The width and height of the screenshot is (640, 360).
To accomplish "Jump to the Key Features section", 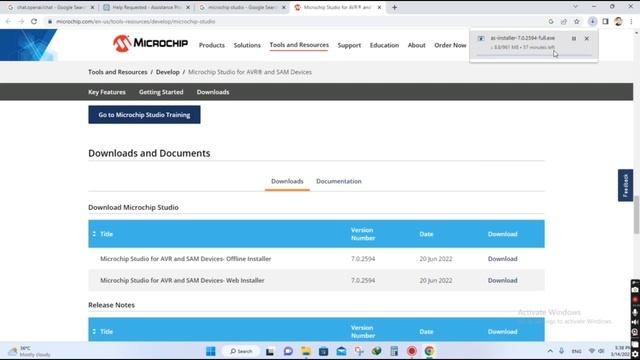I will (107, 92).
